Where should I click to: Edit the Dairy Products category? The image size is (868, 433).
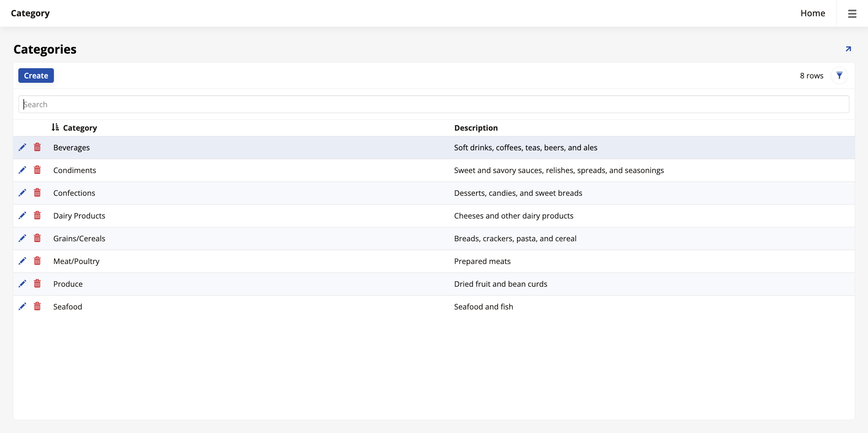[x=23, y=215]
